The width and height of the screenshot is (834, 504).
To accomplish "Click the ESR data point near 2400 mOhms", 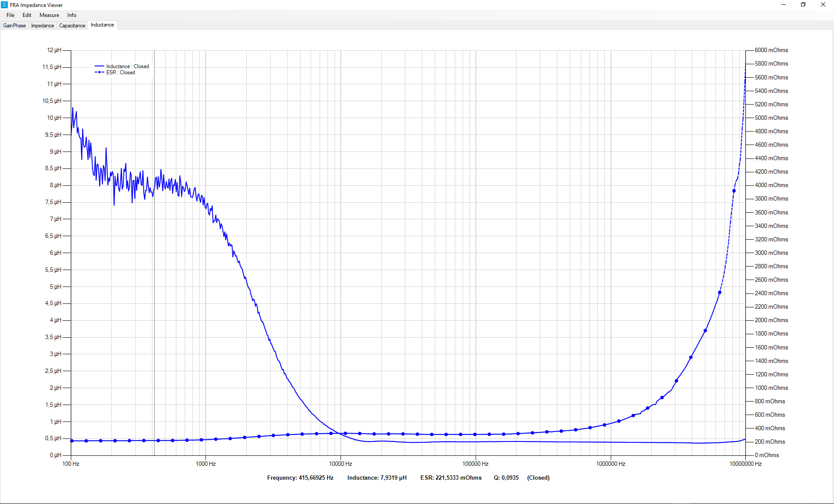I will click(x=720, y=293).
